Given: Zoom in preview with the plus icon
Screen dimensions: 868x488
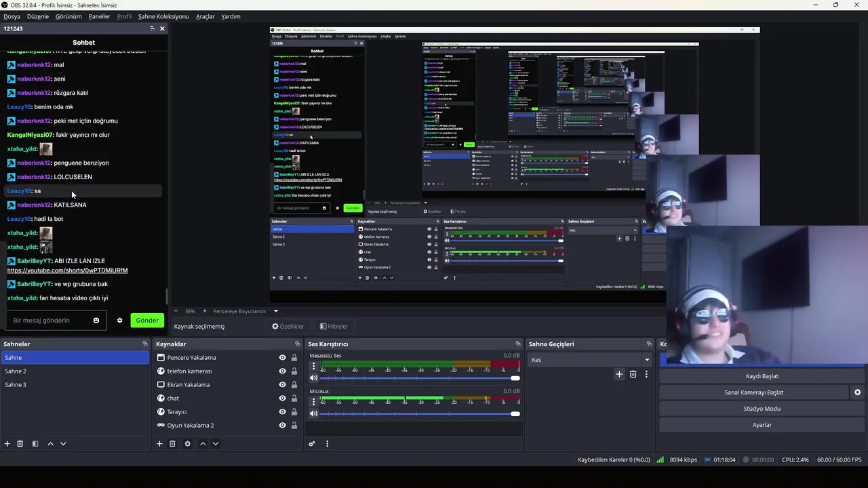Looking at the screenshot, I should pyautogui.click(x=205, y=311).
